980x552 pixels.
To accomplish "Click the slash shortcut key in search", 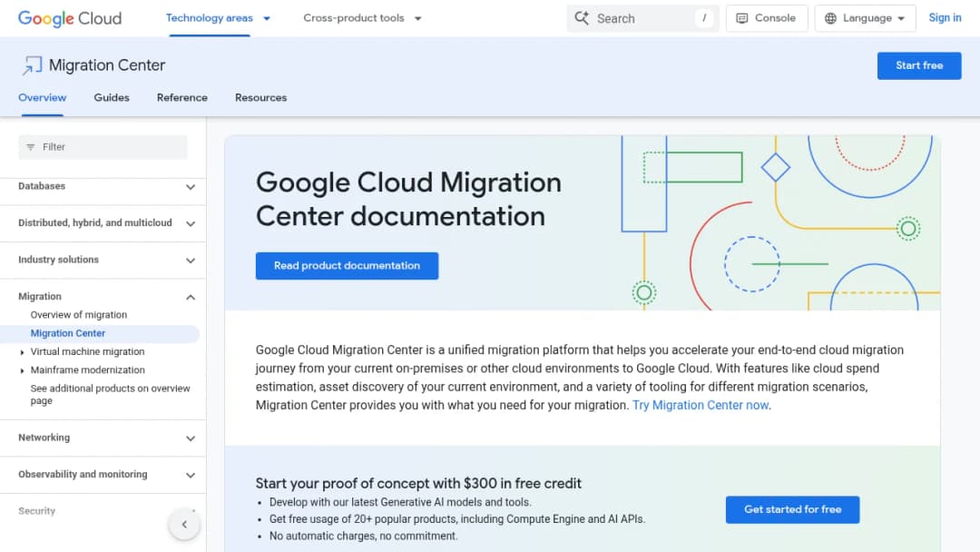I will tap(704, 18).
